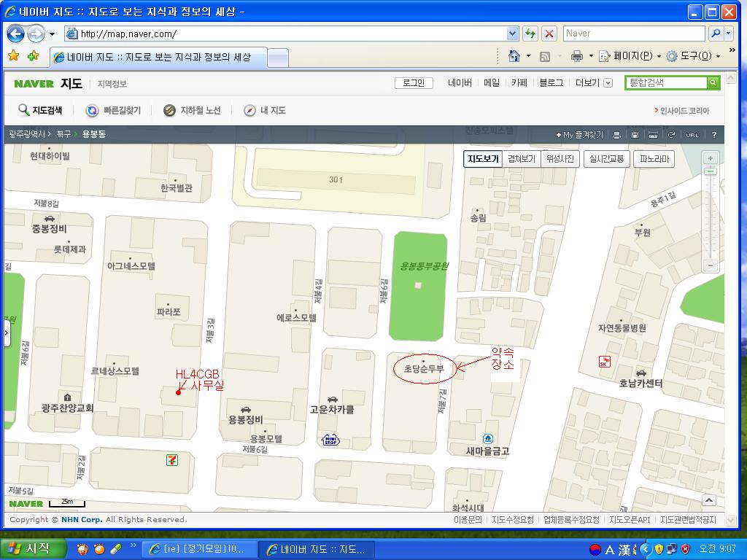Open the recent pages dropdown arrow
The height and width of the screenshot is (560, 747).
(53, 34)
